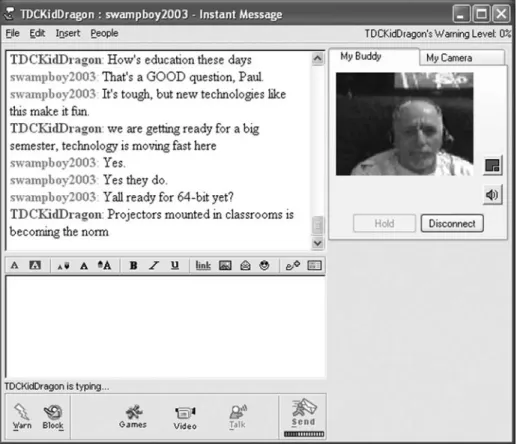Open the People menu
This screenshot has height=444, width=517.
pyautogui.click(x=104, y=33)
